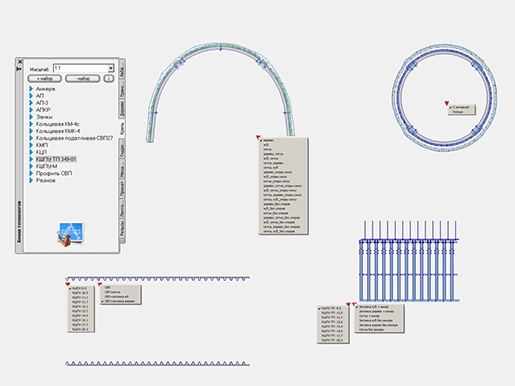The height and width of the screenshot is (386, 515).
Task: Click the red triangle grip below the arch
Action: pyautogui.click(x=258, y=137)
